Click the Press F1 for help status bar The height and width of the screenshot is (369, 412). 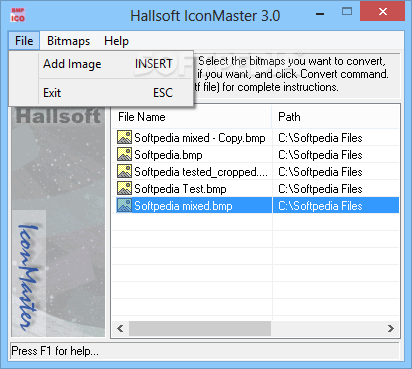pos(205,351)
